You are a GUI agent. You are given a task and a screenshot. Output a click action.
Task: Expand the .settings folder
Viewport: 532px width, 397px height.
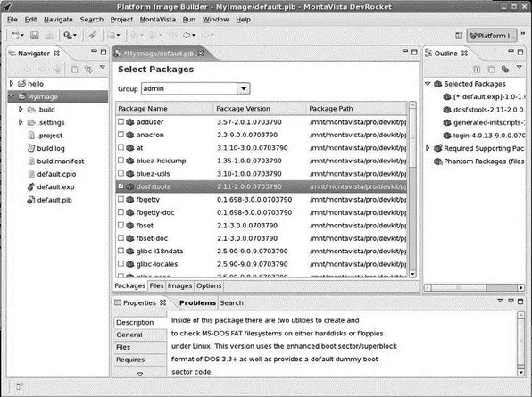point(21,122)
